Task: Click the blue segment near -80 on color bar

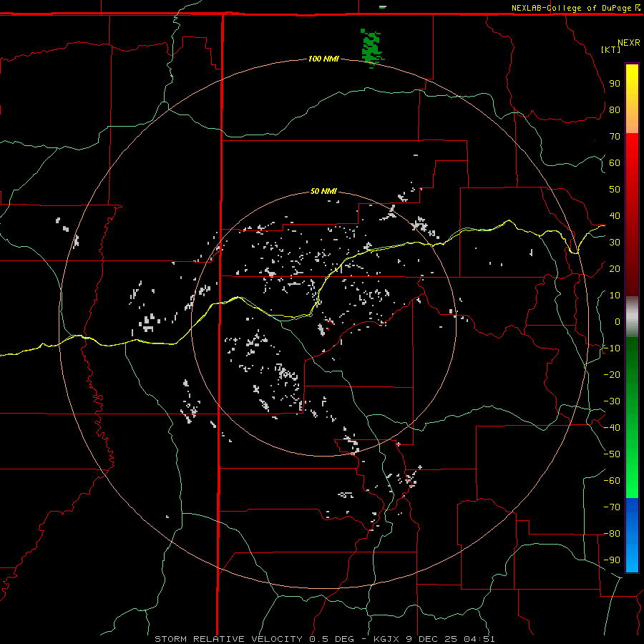Action: point(632,534)
